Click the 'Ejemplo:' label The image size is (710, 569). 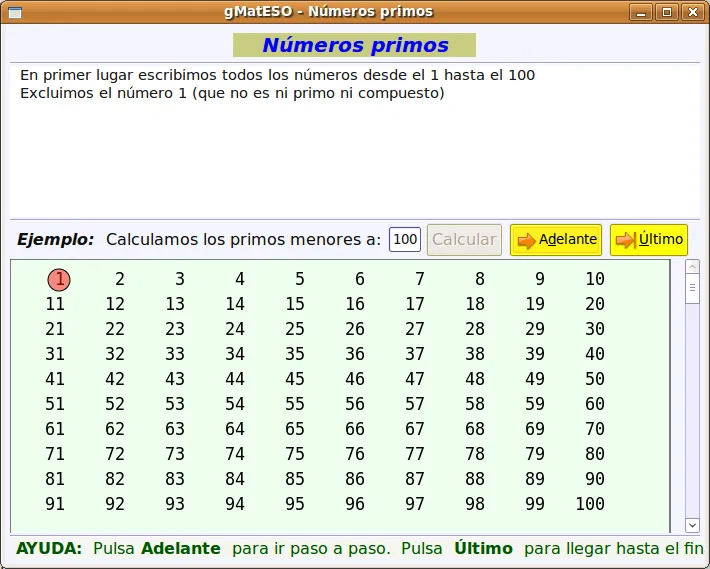pos(55,239)
